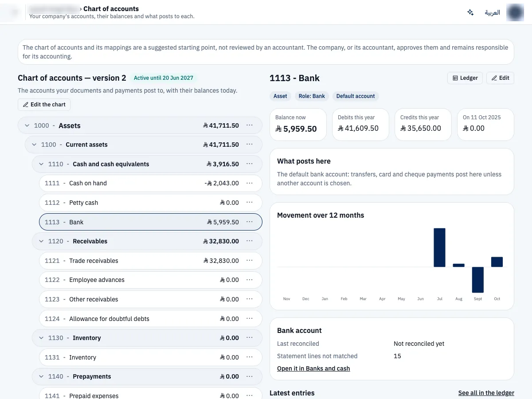Click the Balance now card
The image size is (532, 399).
pos(298,125)
